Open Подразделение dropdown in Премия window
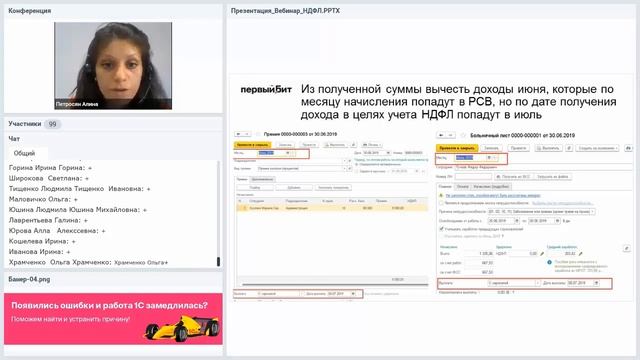The height and width of the screenshot is (360, 640). 344,161
